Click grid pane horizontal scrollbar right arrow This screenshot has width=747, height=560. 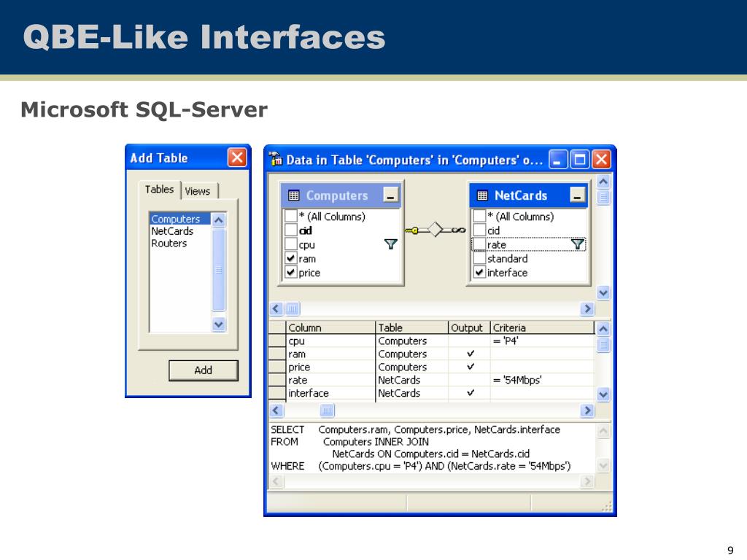(587, 411)
